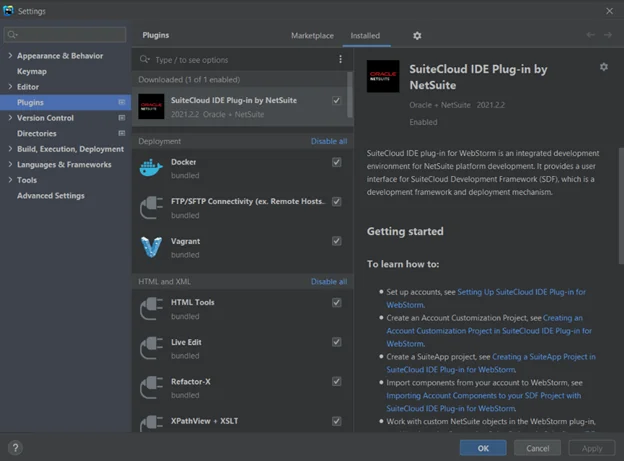Click the forward navigation arrow
624x461 pixels.
pos(608,35)
